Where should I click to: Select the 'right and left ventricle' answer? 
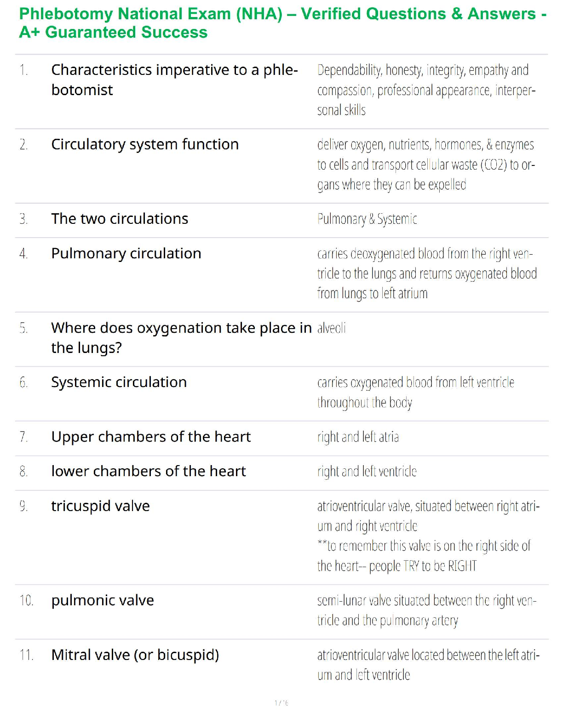coord(367,472)
